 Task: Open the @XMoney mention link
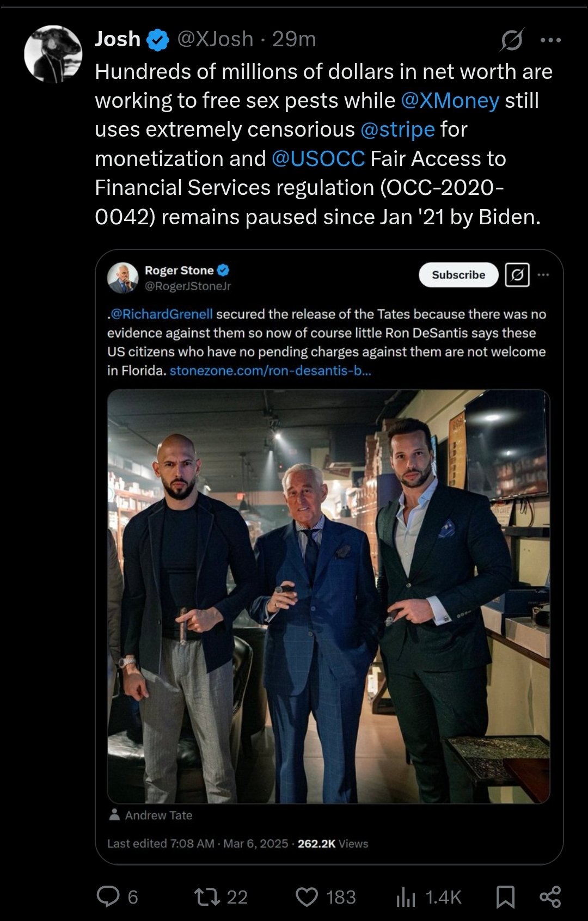[x=450, y=101]
